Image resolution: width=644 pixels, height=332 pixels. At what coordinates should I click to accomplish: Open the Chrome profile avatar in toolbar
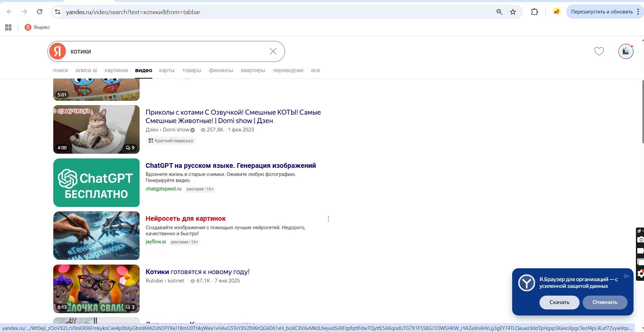[x=557, y=12]
